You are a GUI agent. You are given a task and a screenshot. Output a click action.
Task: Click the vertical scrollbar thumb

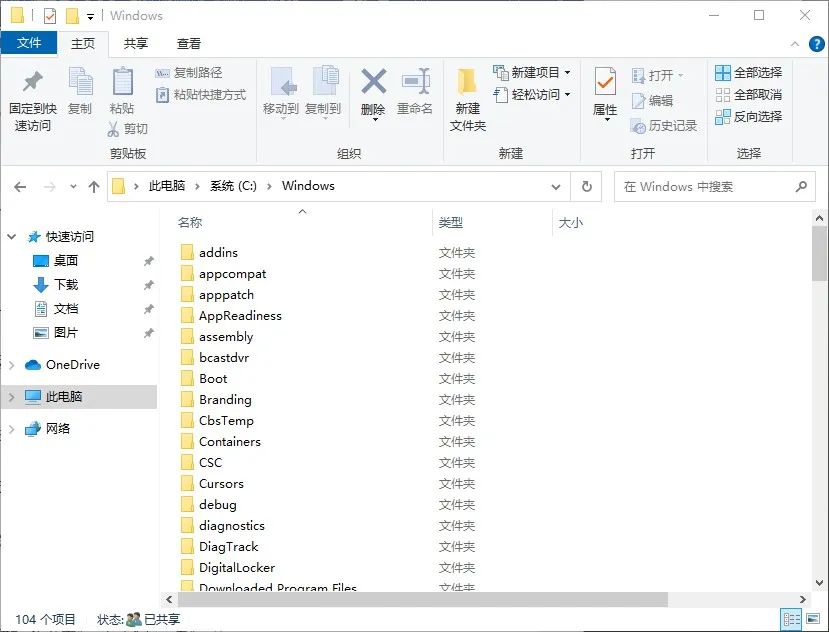[819, 254]
